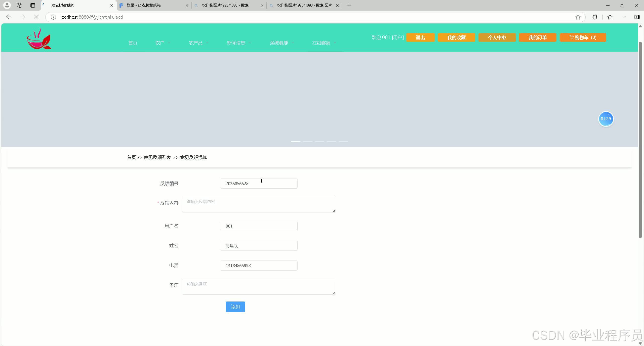The height and width of the screenshot is (346, 644).
Task: Click the 用户名 input field
Action: tap(259, 226)
